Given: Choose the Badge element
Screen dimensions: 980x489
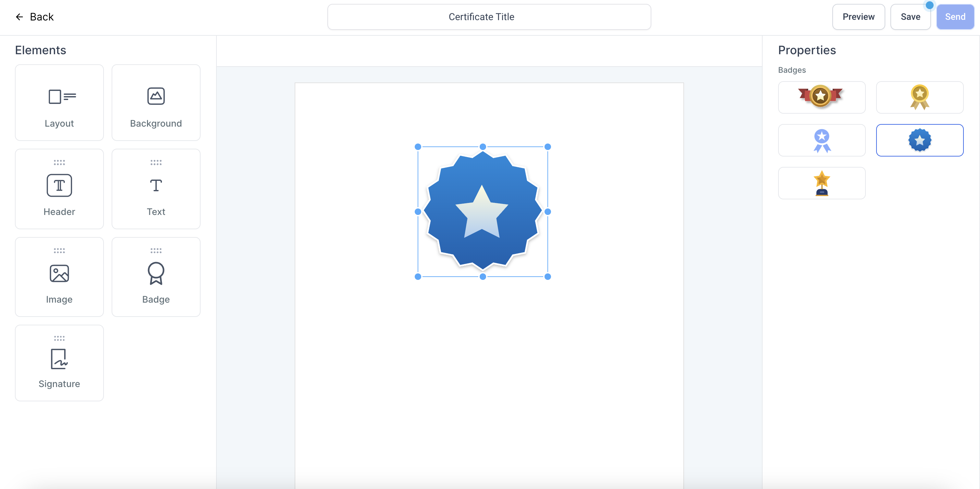Looking at the screenshot, I should 155,277.
